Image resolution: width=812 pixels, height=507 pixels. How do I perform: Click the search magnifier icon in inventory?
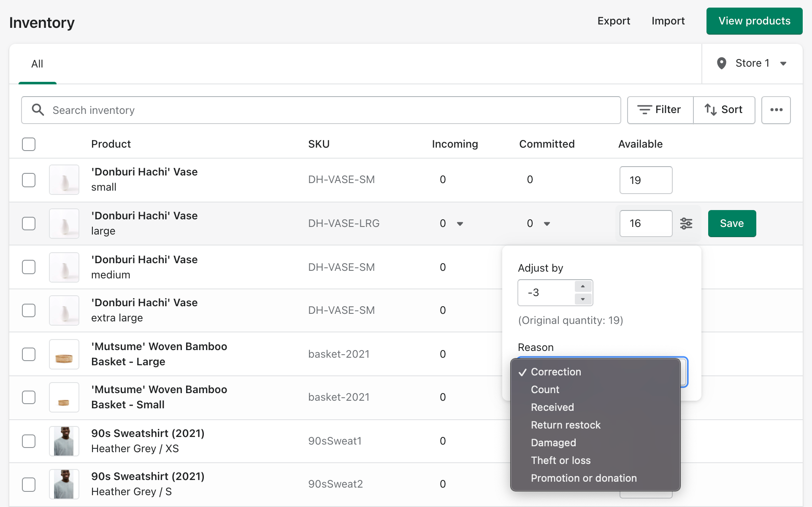(x=38, y=110)
